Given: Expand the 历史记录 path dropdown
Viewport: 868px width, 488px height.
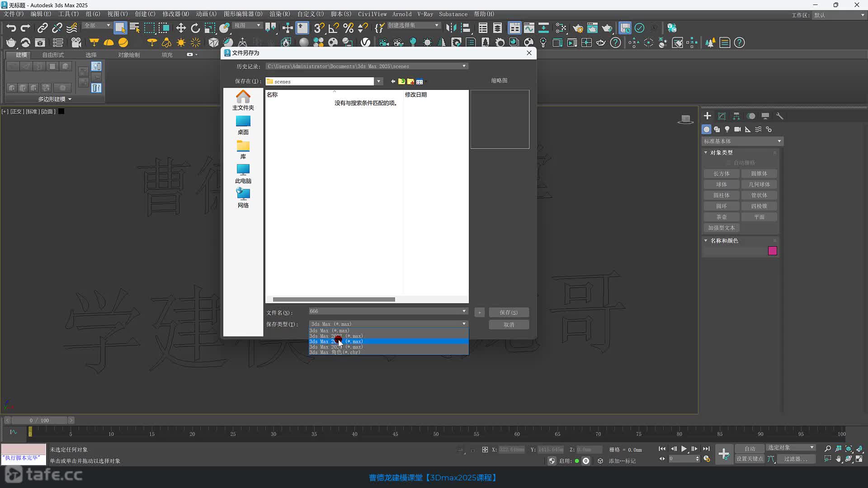Looking at the screenshot, I should 464,66.
